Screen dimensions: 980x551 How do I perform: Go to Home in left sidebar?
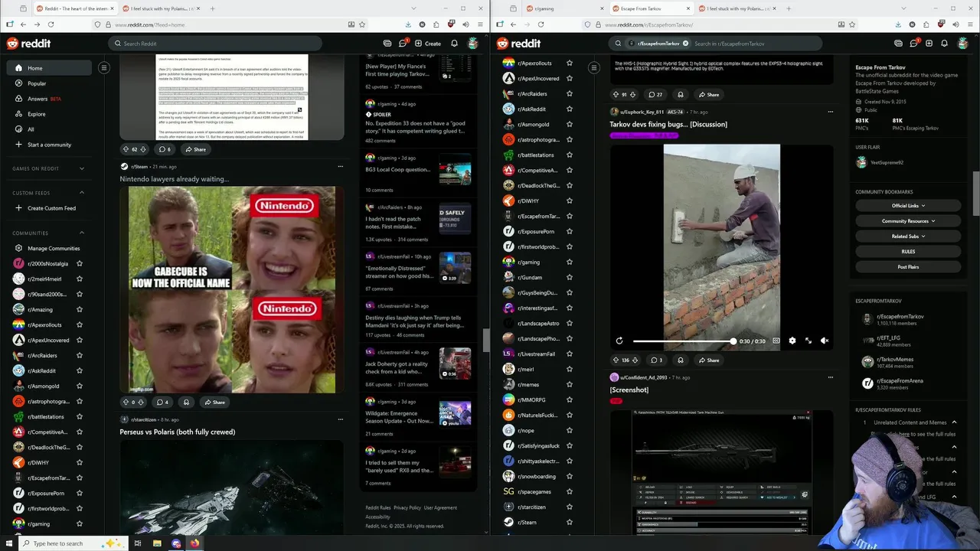click(49, 68)
